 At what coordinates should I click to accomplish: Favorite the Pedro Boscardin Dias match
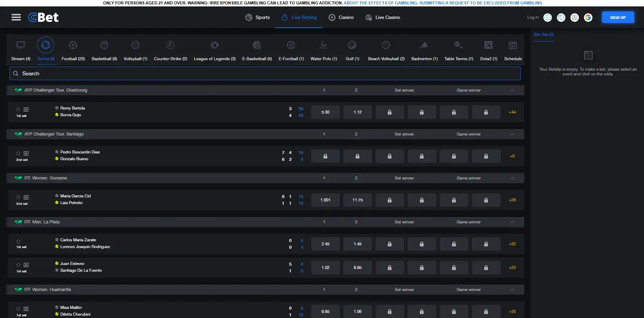pos(18,153)
